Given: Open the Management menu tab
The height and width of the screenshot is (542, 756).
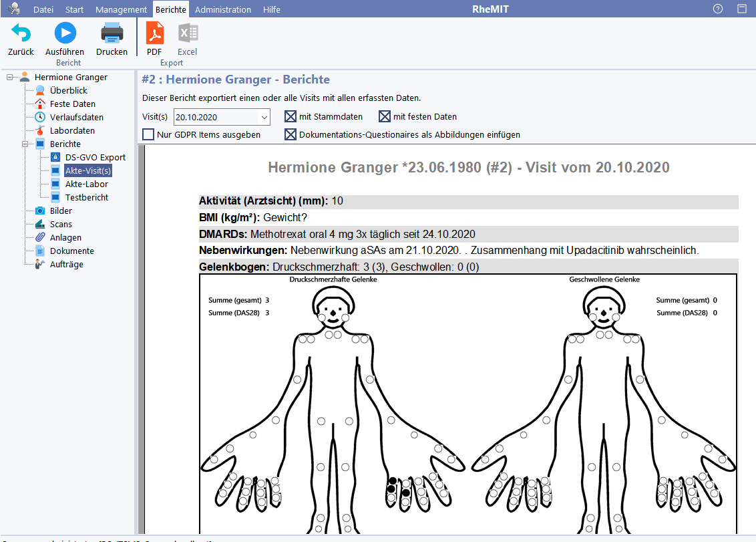Looking at the screenshot, I should (x=121, y=9).
